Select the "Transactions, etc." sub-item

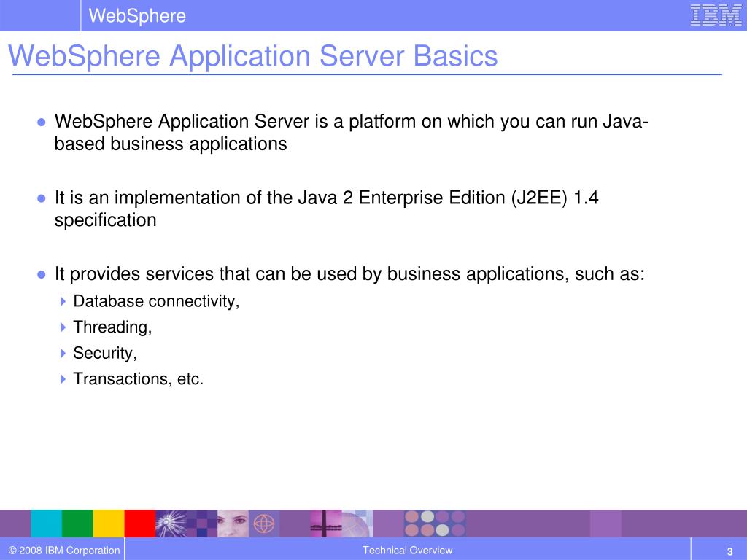138,379
